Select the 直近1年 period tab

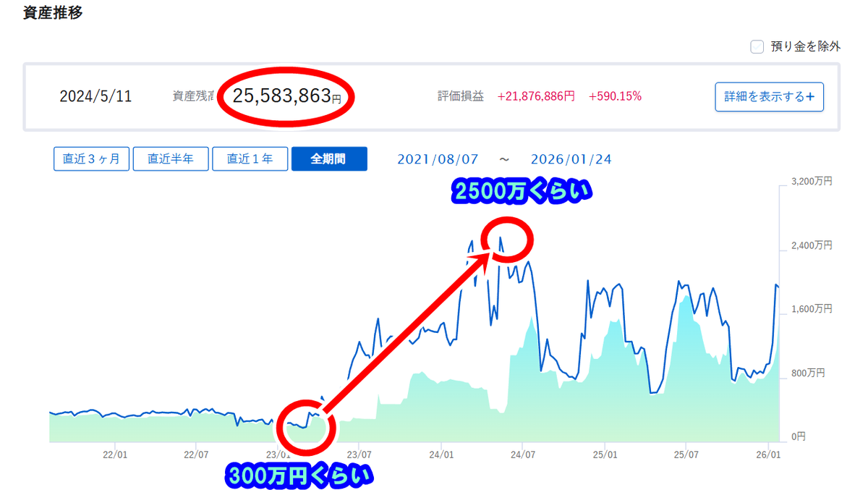tap(250, 159)
